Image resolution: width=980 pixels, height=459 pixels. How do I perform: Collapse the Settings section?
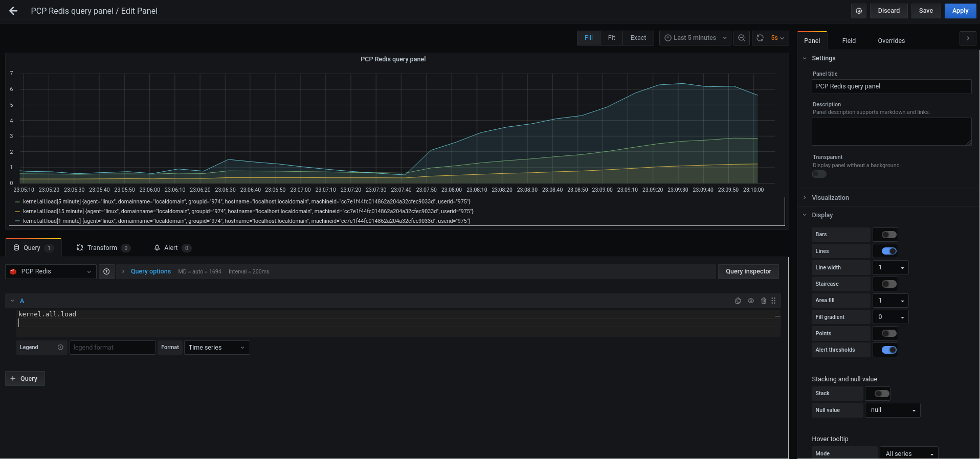point(823,58)
